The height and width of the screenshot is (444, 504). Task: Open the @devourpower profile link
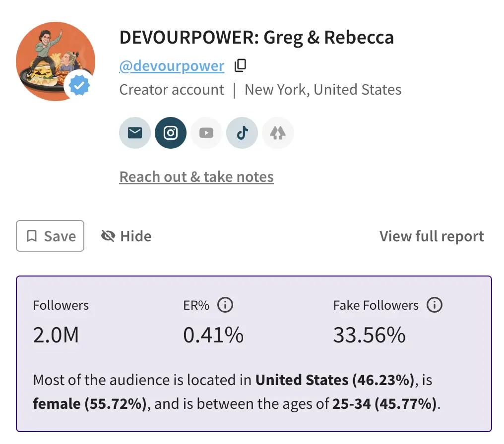(x=172, y=65)
